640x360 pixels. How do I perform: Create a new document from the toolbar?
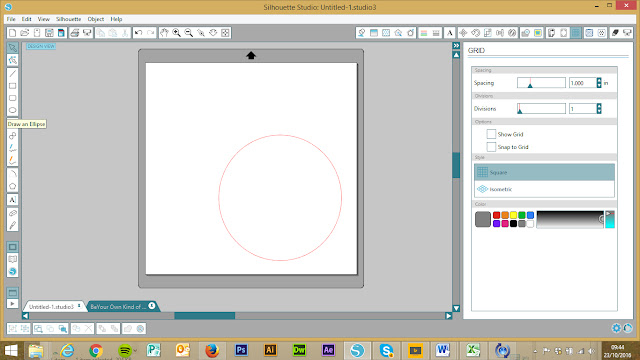tap(12, 33)
